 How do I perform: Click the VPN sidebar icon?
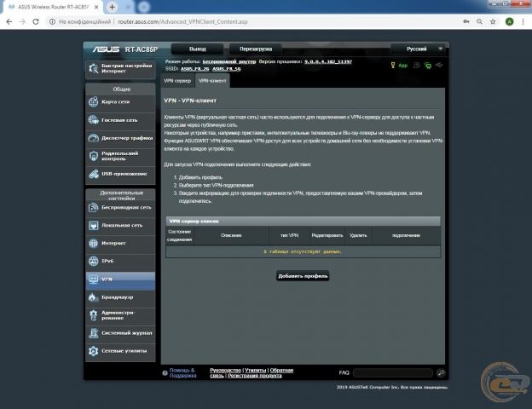(x=93, y=279)
